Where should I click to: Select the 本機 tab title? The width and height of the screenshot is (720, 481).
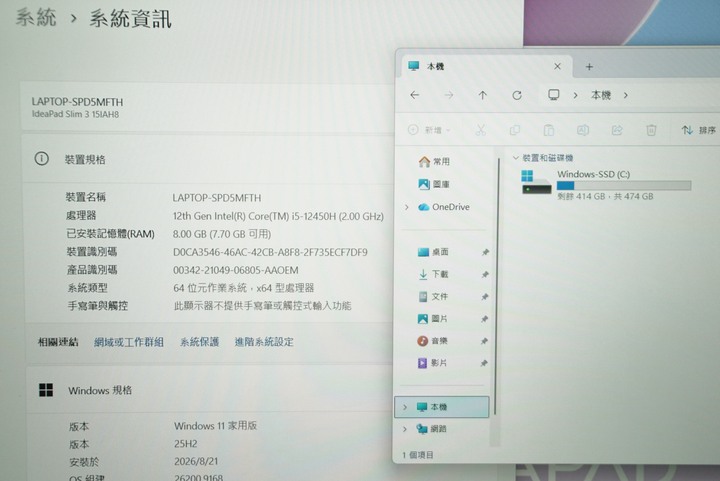coord(435,67)
